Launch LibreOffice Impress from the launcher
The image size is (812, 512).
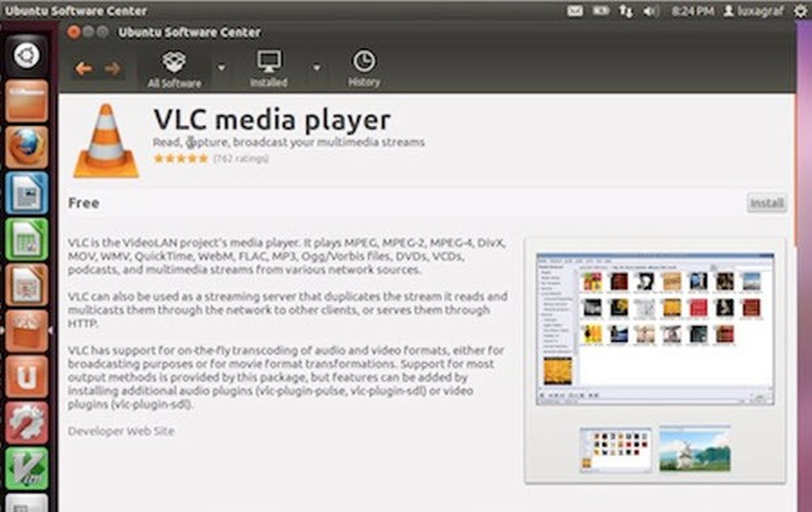pos(27,285)
